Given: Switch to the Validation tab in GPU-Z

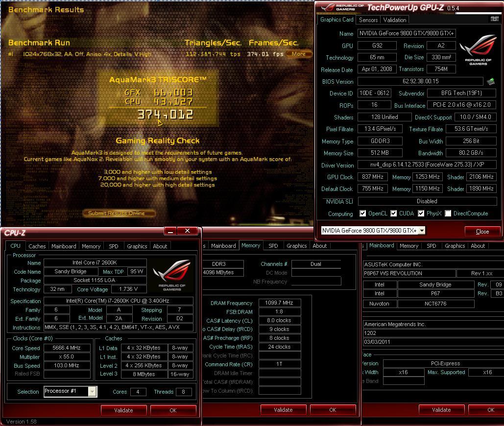Looking at the screenshot, I should [x=395, y=20].
